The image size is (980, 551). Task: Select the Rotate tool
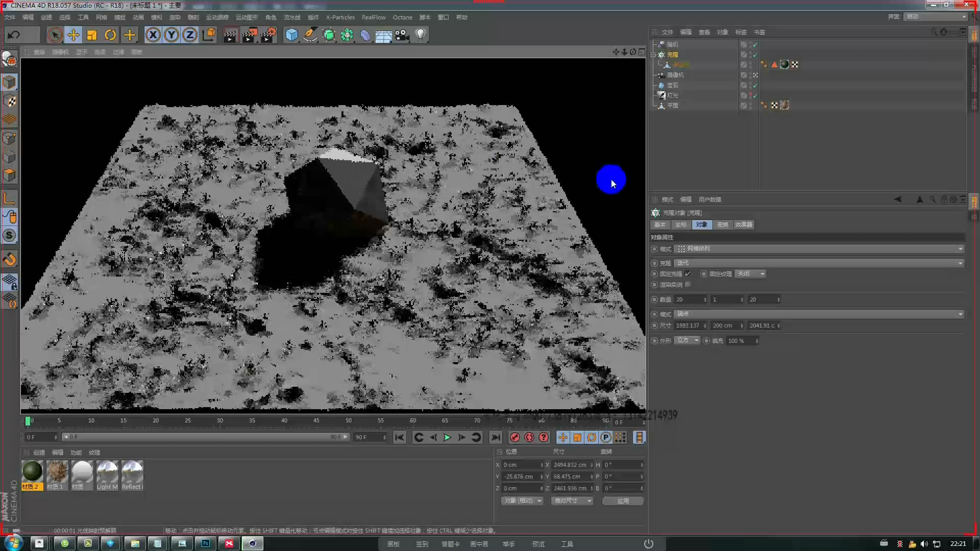(x=110, y=35)
